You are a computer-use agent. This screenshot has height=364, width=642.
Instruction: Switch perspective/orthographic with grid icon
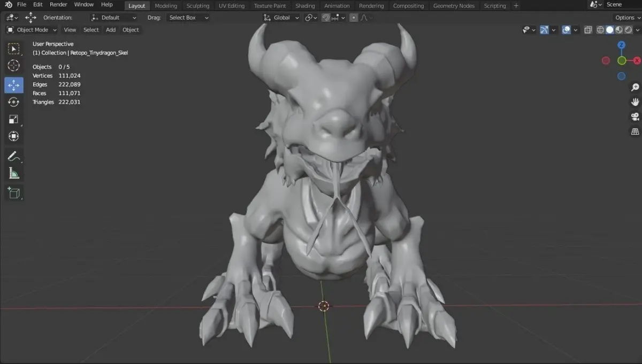click(635, 131)
